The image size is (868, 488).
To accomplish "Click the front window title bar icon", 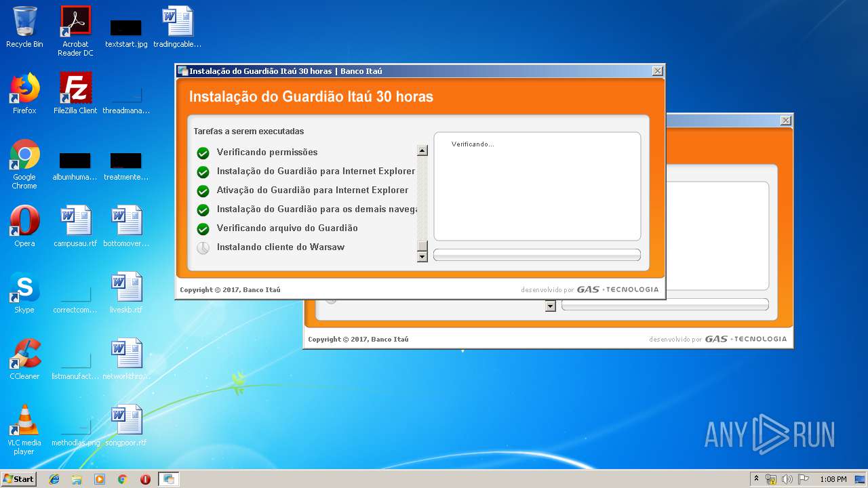I will tap(182, 70).
